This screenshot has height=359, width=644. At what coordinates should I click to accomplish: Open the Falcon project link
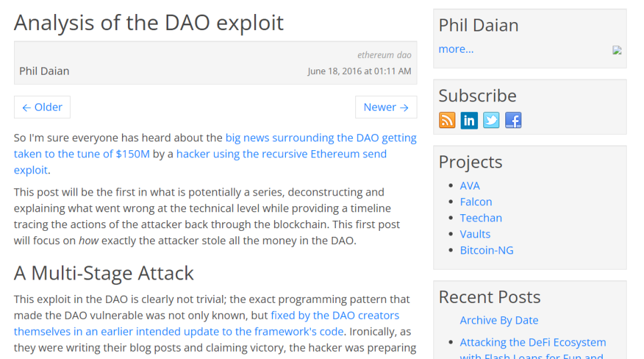pyautogui.click(x=476, y=202)
